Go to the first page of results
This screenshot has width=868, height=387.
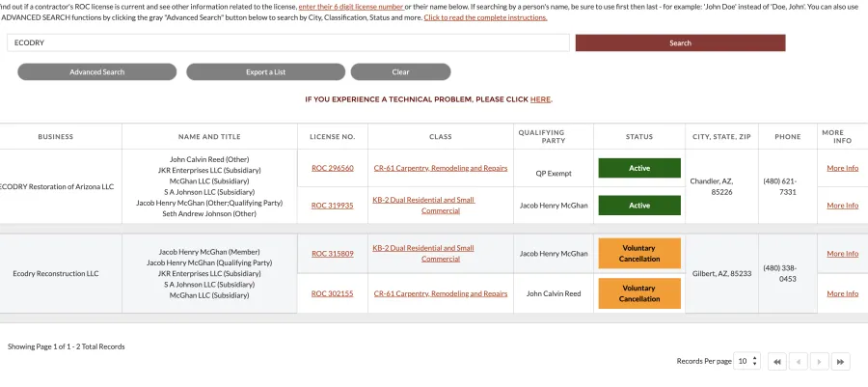[x=776, y=362]
